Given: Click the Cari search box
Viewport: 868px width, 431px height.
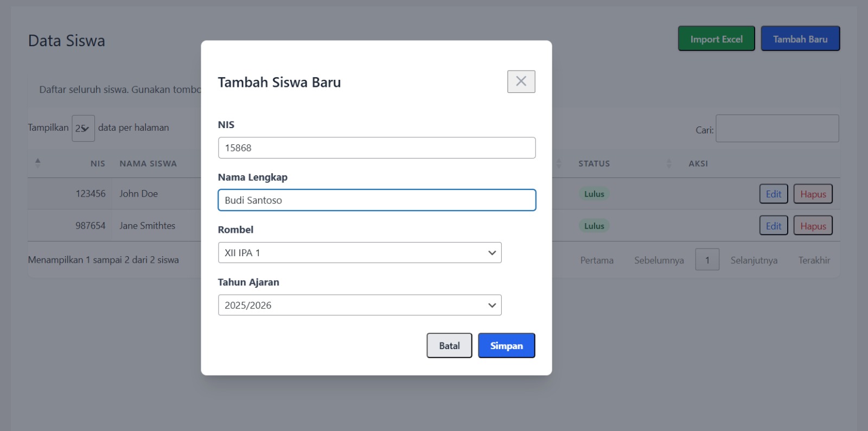Looking at the screenshot, I should tap(777, 129).
